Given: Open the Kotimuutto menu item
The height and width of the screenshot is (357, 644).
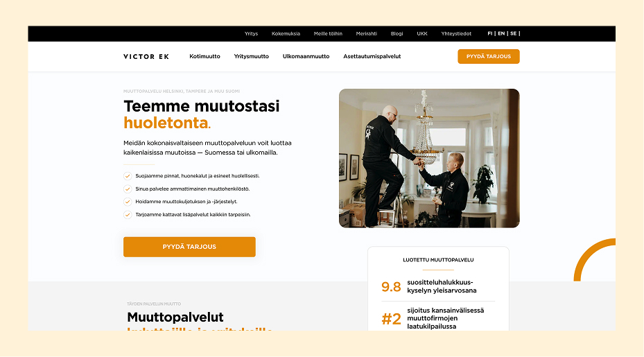Looking at the screenshot, I should [x=204, y=56].
